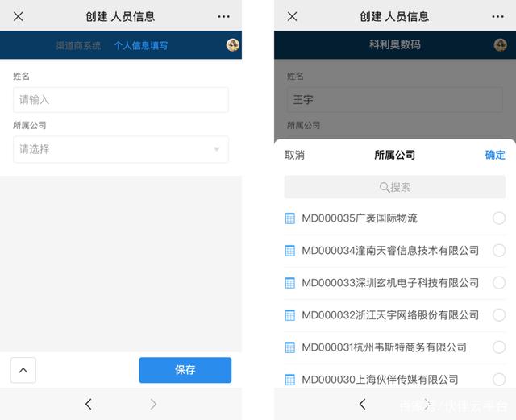Click the table icon before MD000032浙江天宇网络股份有限公司

pyautogui.click(x=290, y=315)
